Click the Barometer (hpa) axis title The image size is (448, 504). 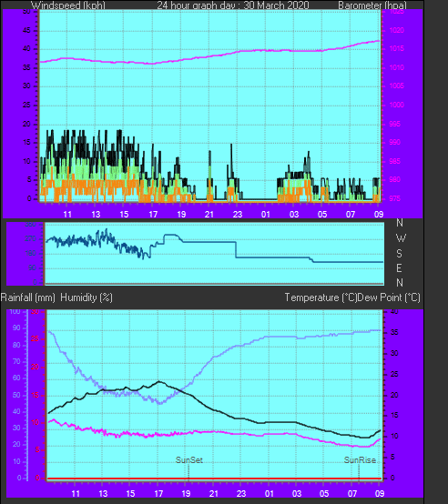point(372,5)
